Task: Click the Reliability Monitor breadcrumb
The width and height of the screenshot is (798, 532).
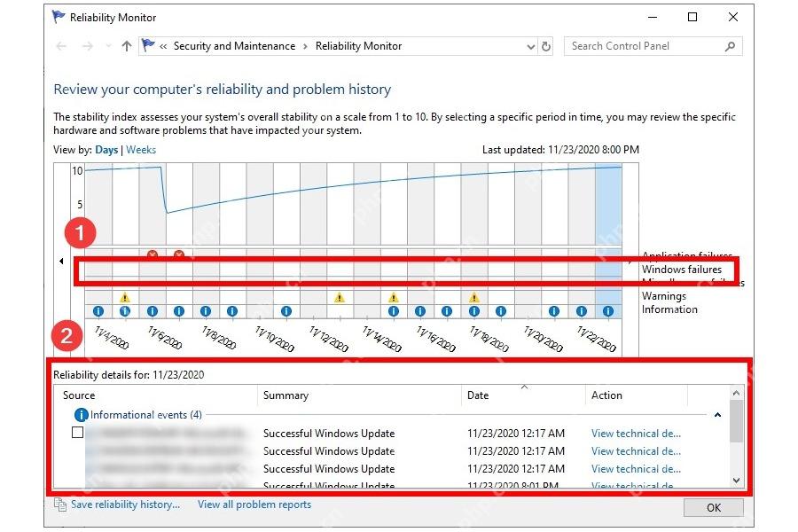Action: pos(359,46)
